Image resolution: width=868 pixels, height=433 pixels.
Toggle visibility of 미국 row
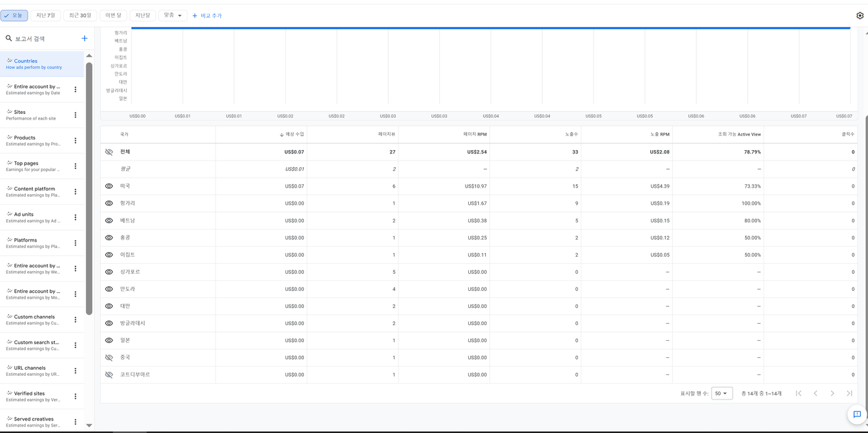pos(109,186)
